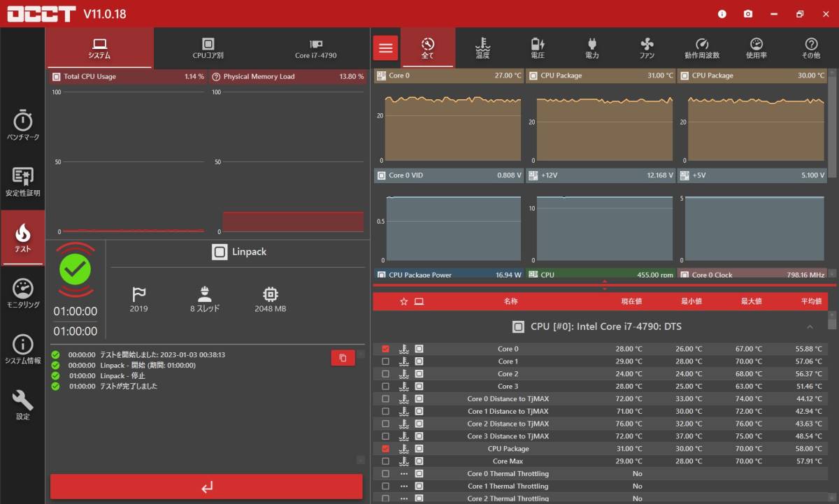Sort table by 最大値 maximum column

(x=751, y=301)
